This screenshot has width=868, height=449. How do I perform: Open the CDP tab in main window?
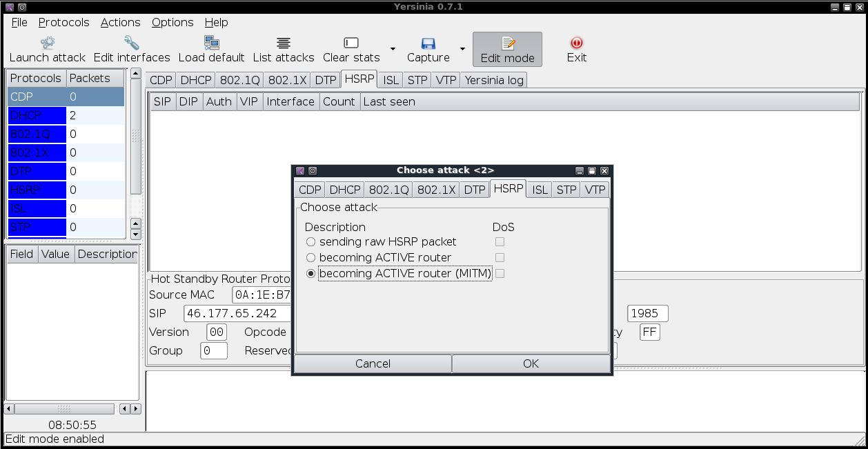[x=161, y=80]
